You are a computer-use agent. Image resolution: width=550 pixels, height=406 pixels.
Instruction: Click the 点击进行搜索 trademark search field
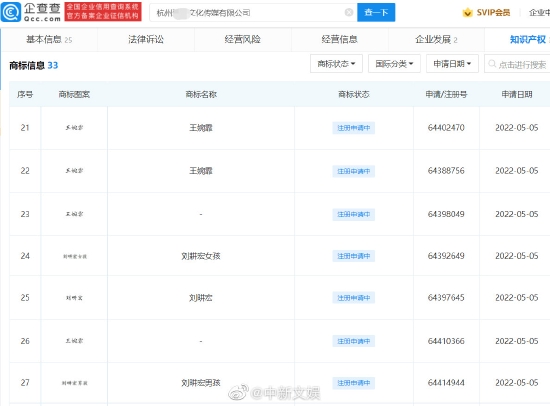tap(517, 64)
